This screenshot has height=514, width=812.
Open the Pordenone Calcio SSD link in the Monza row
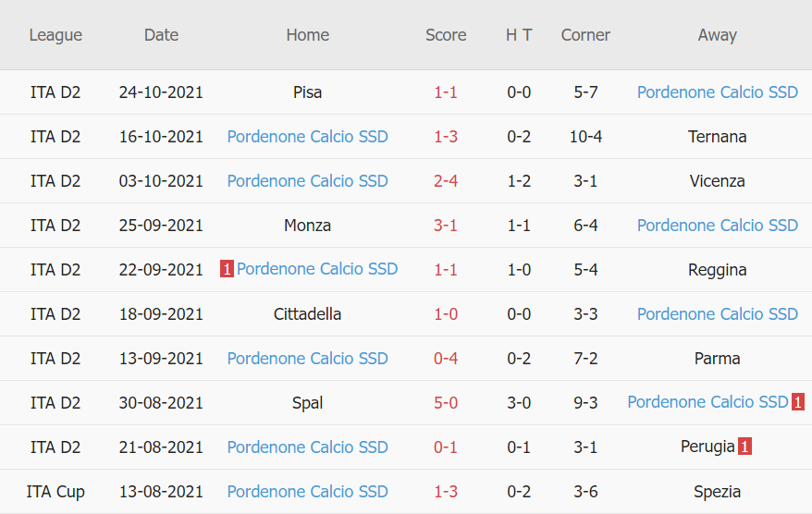pyautogui.click(x=717, y=226)
